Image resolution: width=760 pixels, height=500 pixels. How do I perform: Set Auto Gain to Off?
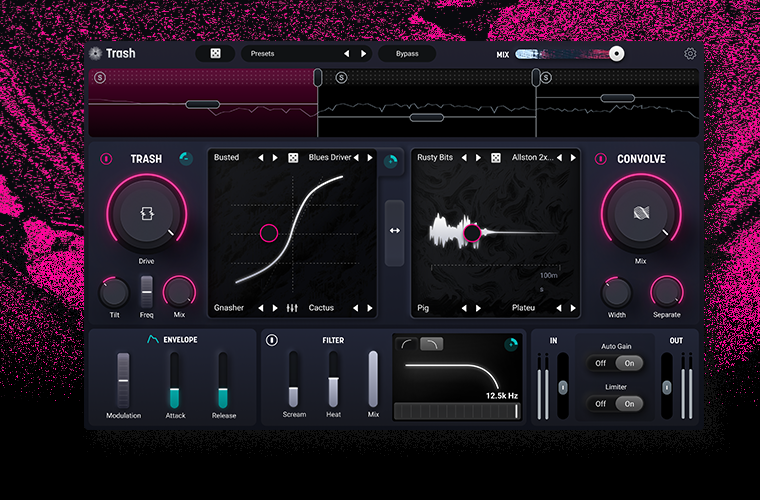click(x=601, y=363)
